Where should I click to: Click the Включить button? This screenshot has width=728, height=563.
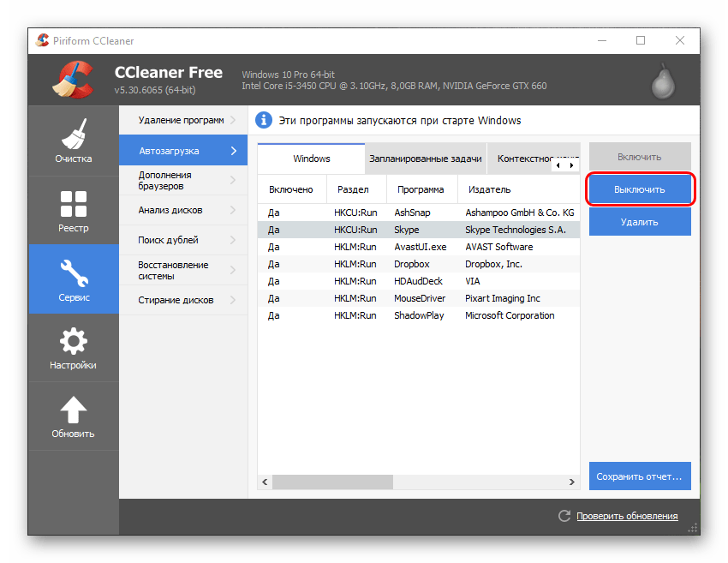pyautogui.click(x=640, y=157)
